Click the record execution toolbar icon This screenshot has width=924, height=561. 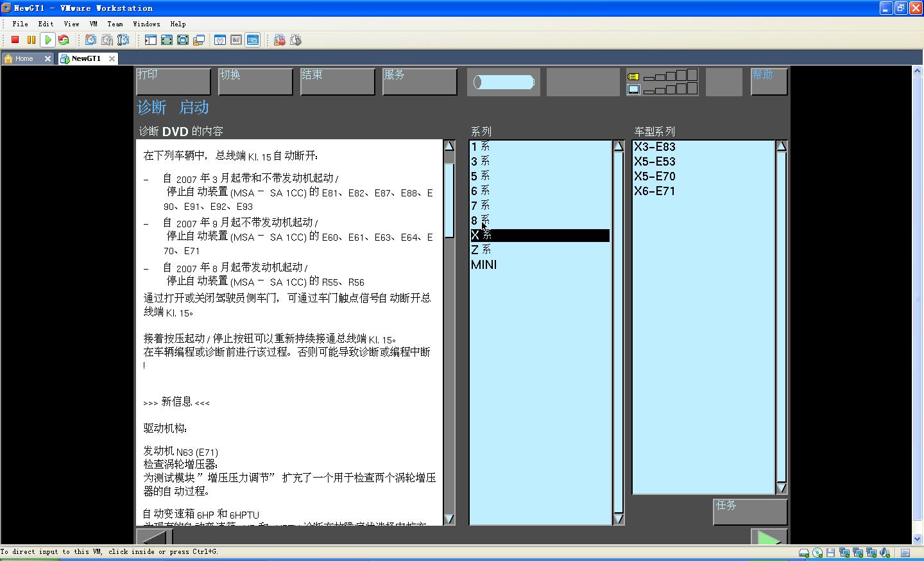(x=280, y=40)
